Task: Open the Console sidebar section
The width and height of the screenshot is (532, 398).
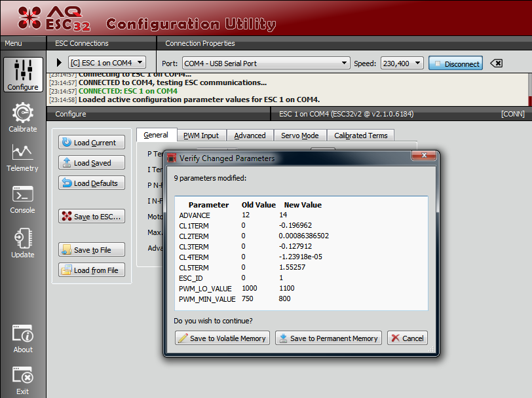Action: [x=23, y=200]
